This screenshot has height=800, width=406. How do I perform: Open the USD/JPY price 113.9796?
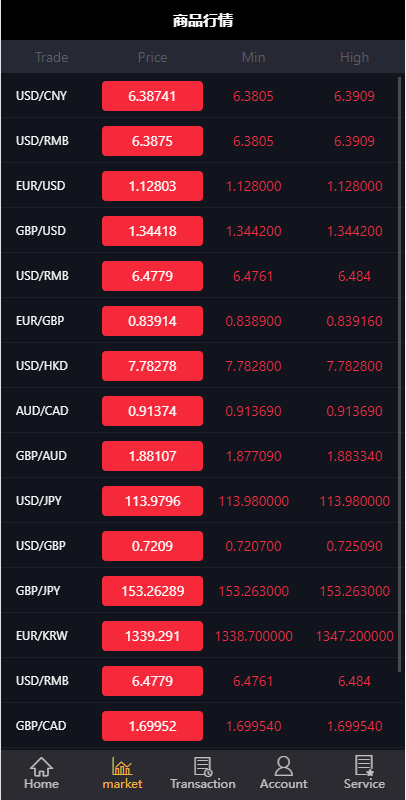(x=153, y=501)
